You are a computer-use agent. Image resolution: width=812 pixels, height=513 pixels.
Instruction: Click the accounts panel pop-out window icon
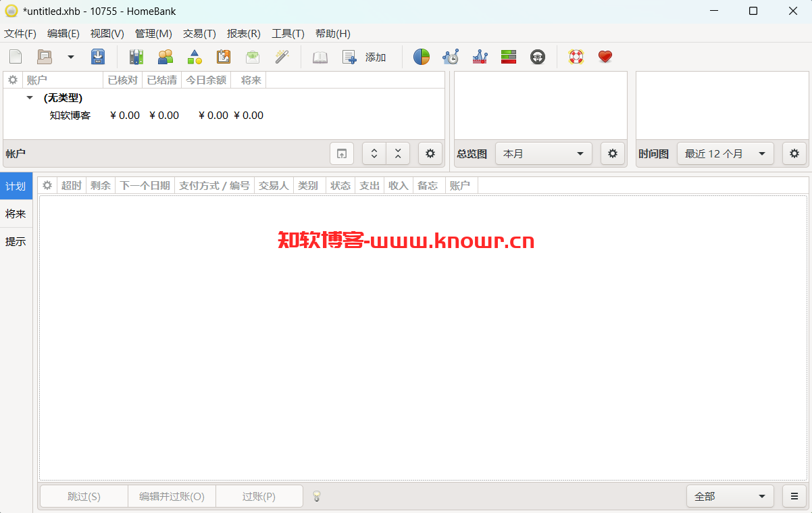(342, 153)
